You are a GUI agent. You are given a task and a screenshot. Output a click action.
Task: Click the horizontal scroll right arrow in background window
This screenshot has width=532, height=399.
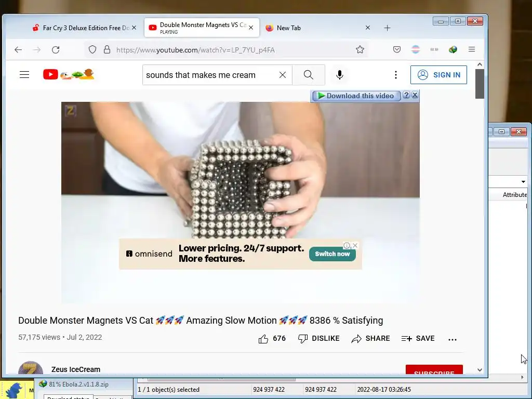(x=522, y=377)
